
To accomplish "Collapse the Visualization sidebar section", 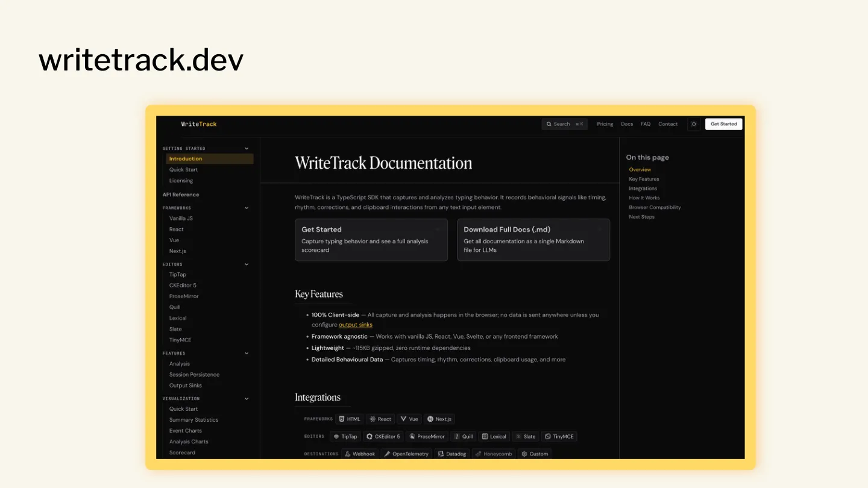I will click(x=247, y=398).
